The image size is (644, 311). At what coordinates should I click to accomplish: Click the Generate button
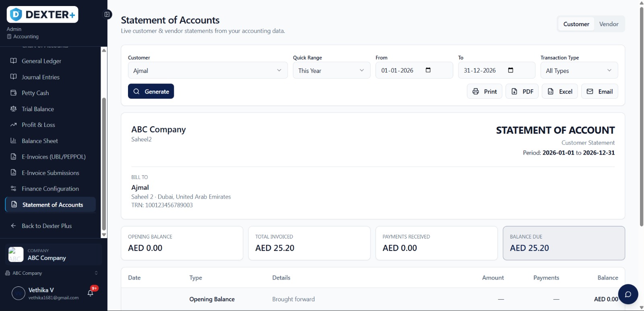(151, 91)
